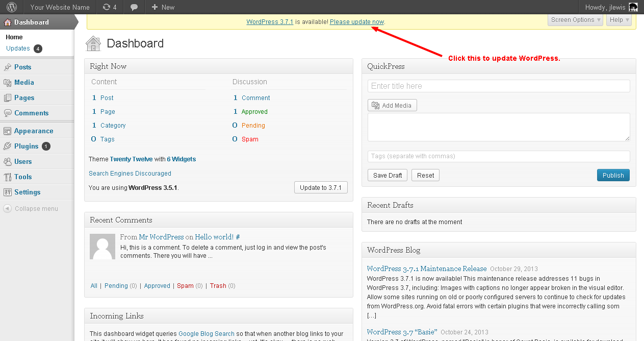Open the comments bubble in admin bar
Image resolution: width=644 pixels, height=341 pixels.
[x=134, y=7]
